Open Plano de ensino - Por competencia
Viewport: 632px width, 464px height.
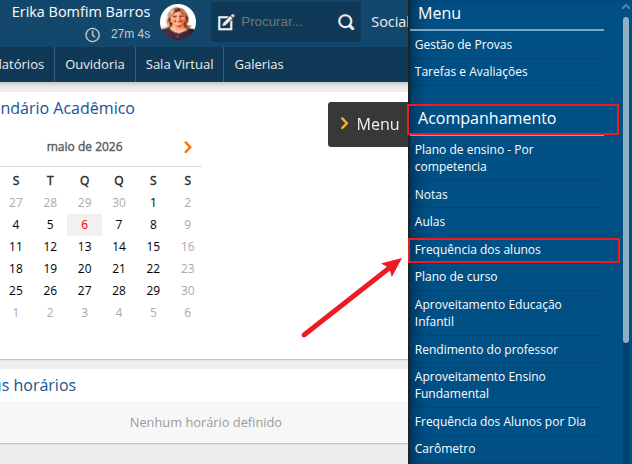(x=474, y=158)
